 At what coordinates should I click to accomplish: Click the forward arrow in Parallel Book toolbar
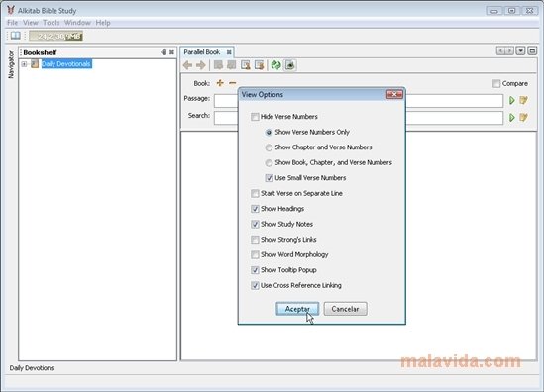click(201, 65)
